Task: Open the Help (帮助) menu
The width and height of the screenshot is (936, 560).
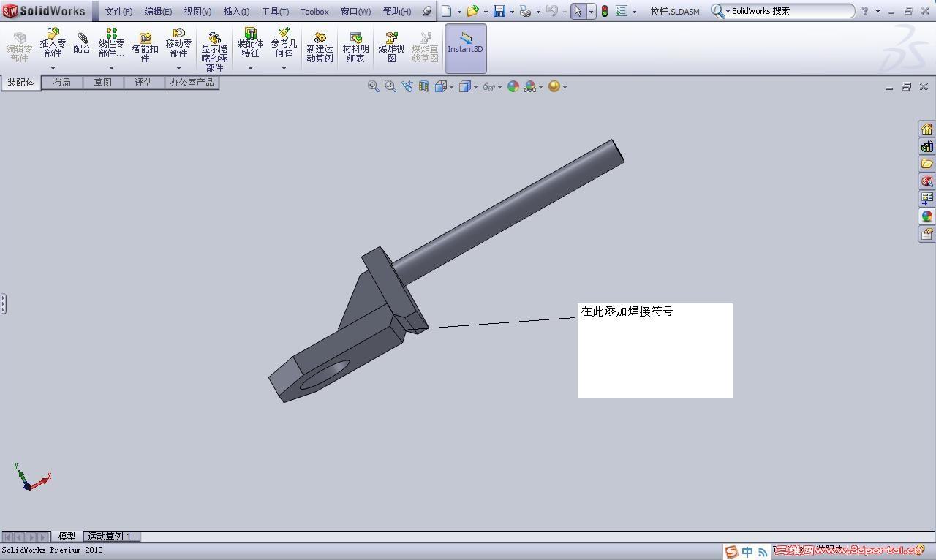Action: [x=397, y=11]
